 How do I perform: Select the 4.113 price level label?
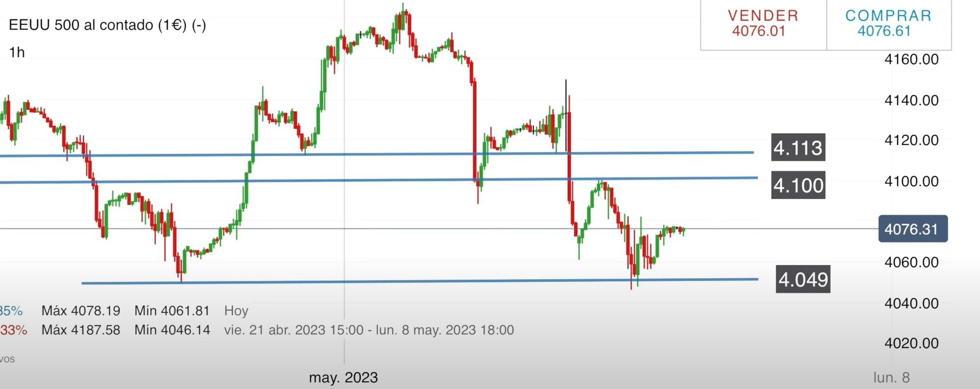click(x=798, y=148)
